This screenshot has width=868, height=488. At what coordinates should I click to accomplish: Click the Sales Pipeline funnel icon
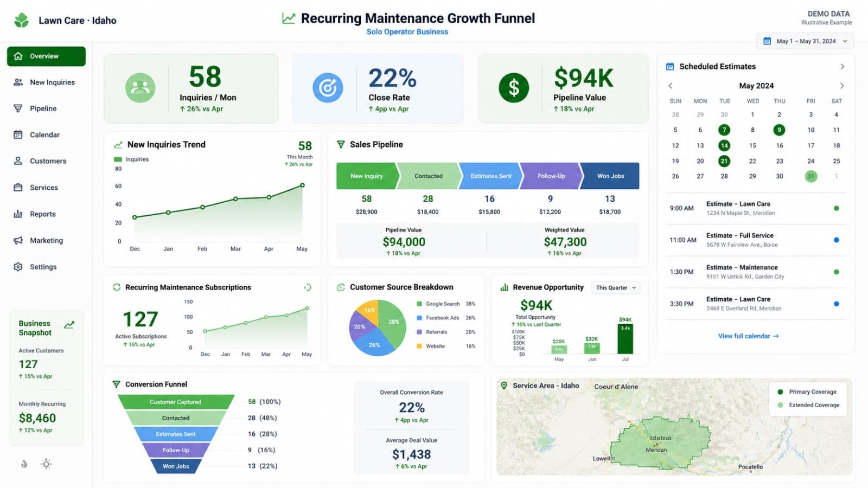point(341,145)
